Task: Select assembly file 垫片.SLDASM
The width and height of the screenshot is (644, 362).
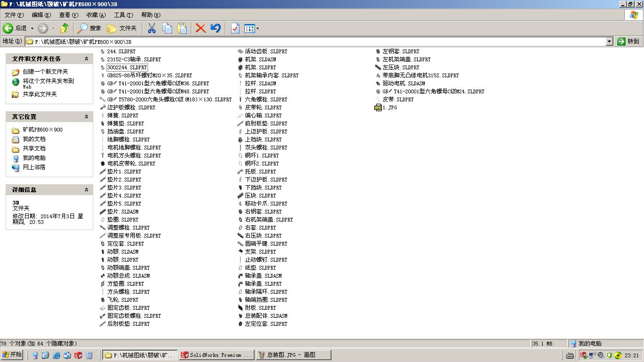Action: (x=123, y=212)
